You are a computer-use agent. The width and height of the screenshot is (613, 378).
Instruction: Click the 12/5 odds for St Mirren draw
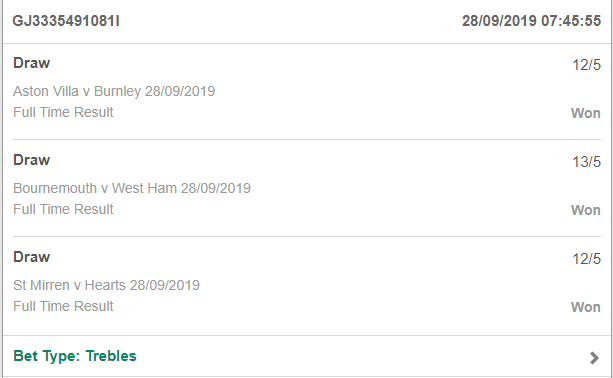pyautogui.click(x=586, y=259)
